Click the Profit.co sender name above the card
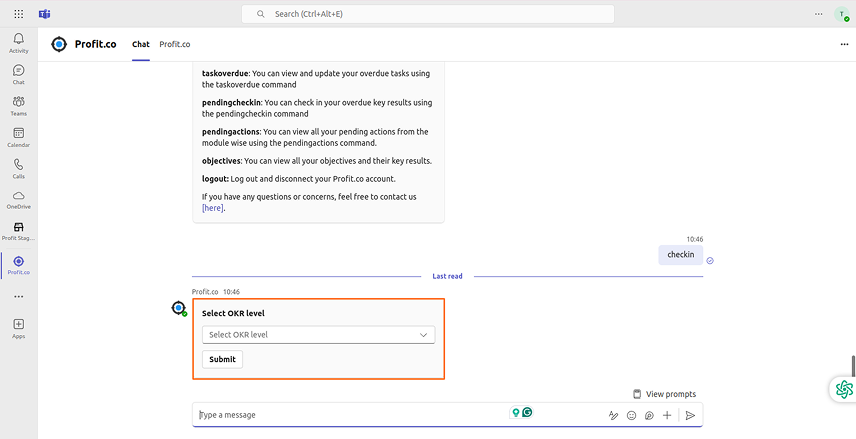Viewport: 856px width, 439px height. [205, 292]
